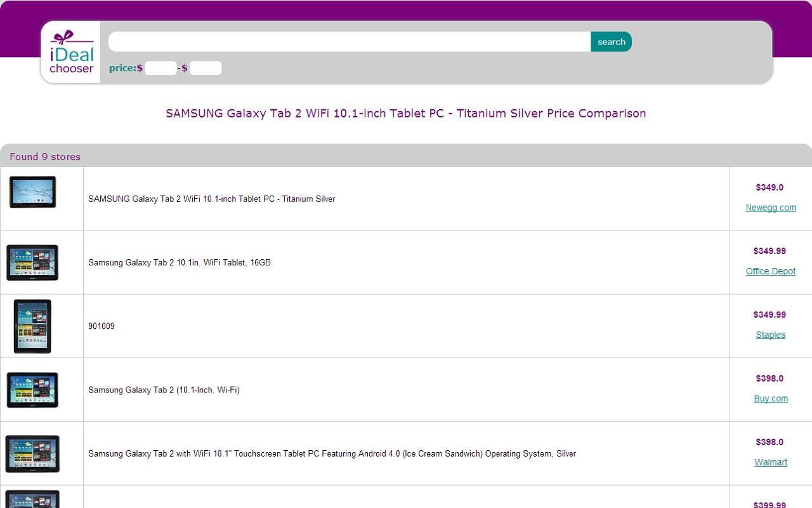Select the $398.0 price above Buy.com
The width and height of the screenshot is (812, 508).
pyautogui.click(x=769, y=378)
